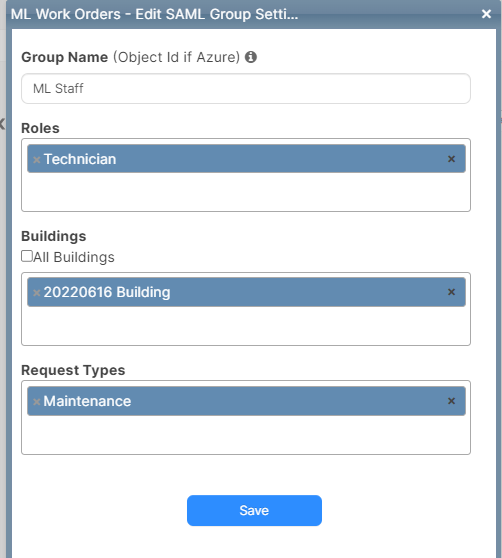This screenshot has width=502, height=558.
Task: Click the info icon beside Group Name
Action: click(251, 57)
